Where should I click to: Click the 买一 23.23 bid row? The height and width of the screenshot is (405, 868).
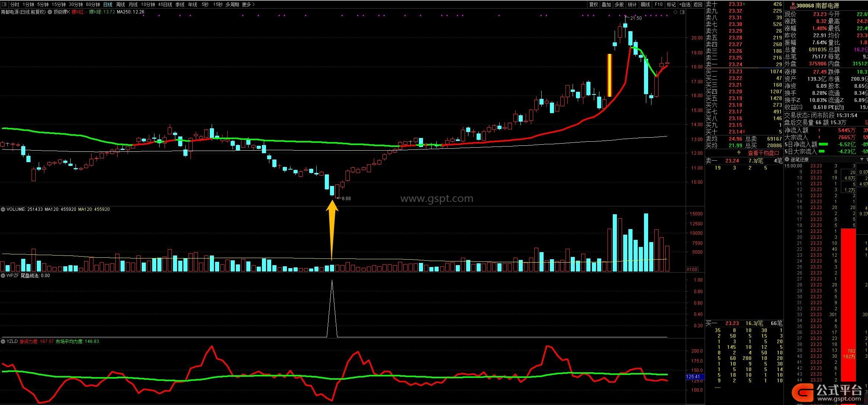744,71
